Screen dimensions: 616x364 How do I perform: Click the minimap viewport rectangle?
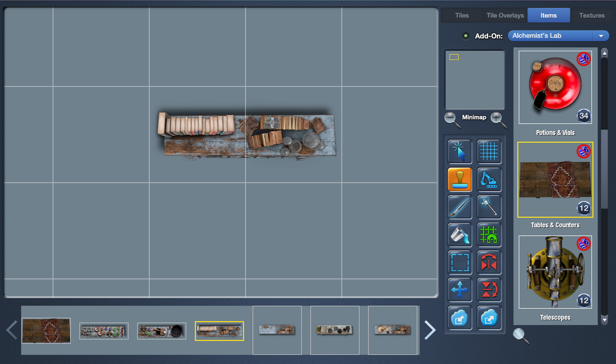(454, 57)
